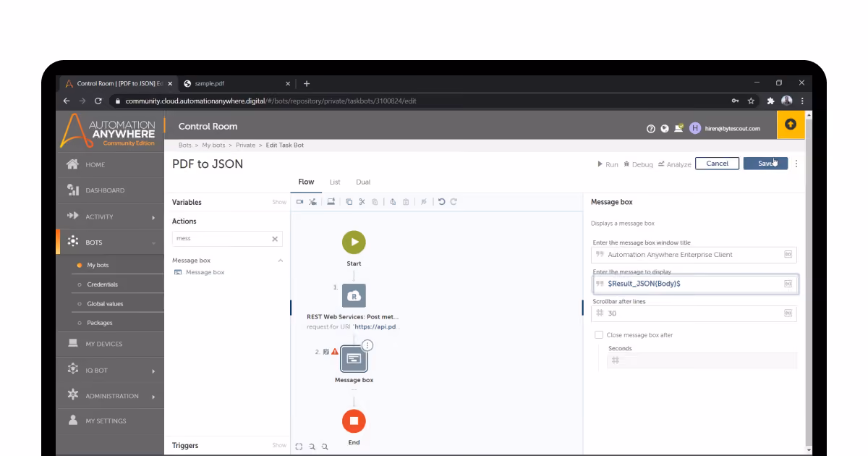Enable Close message box after checkbox

599,335
